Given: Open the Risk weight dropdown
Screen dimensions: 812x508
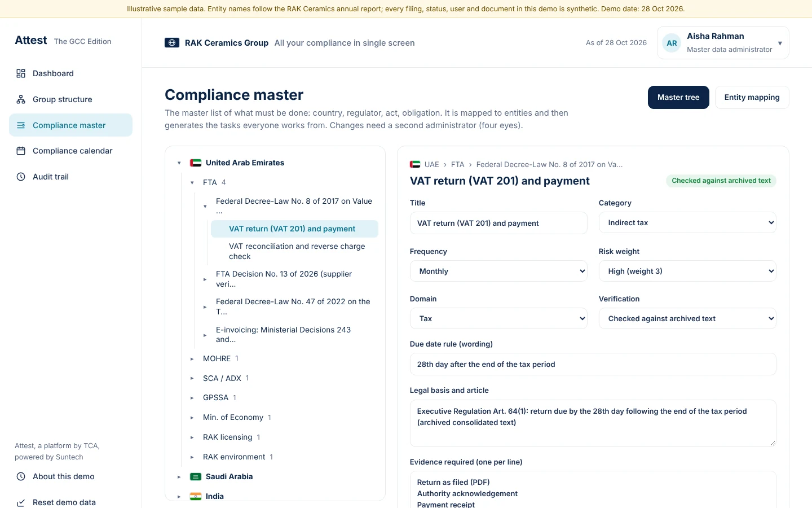Looking at the screenshot, I should coord(687,271).
